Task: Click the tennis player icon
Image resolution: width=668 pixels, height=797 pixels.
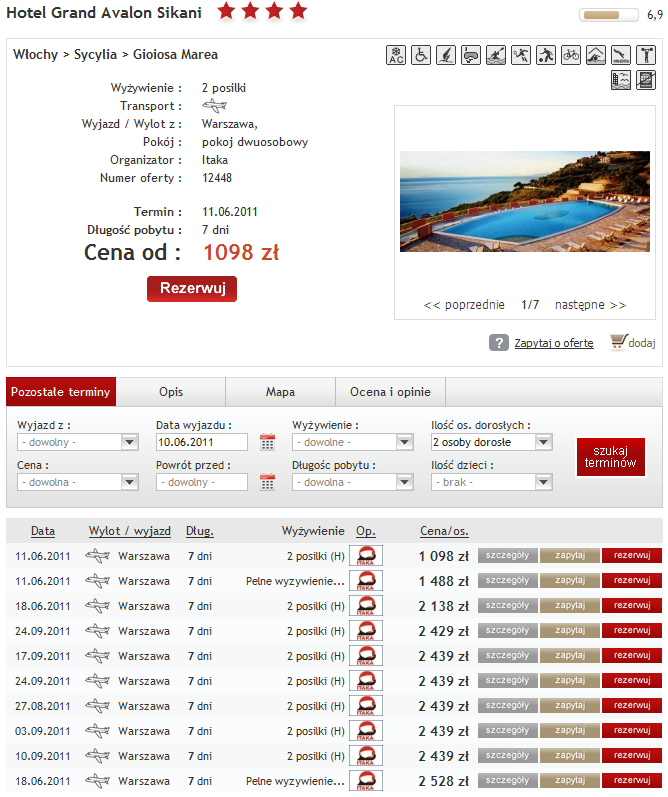Action: pyautogui.click(x=521, y=55)
